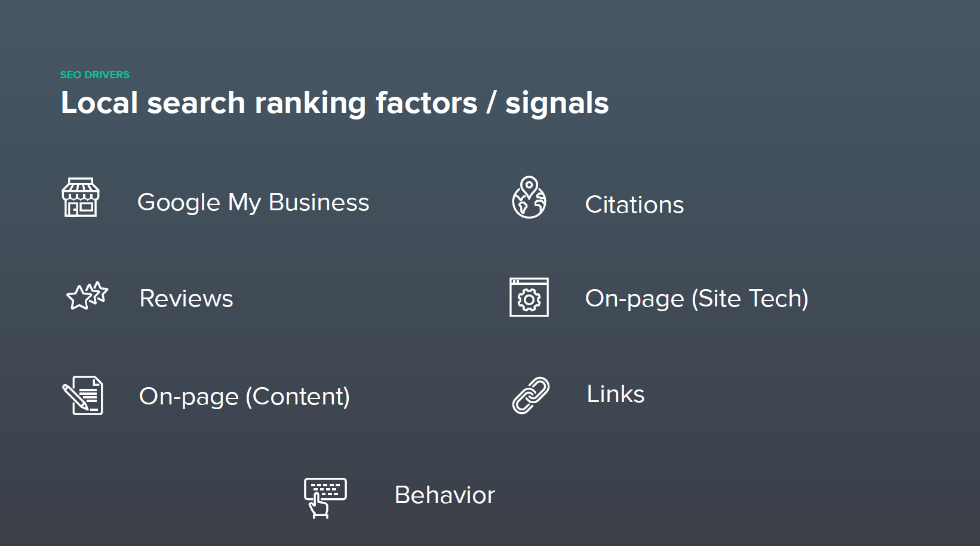Click the word 'signals' in the title

[x=557, y=103]
